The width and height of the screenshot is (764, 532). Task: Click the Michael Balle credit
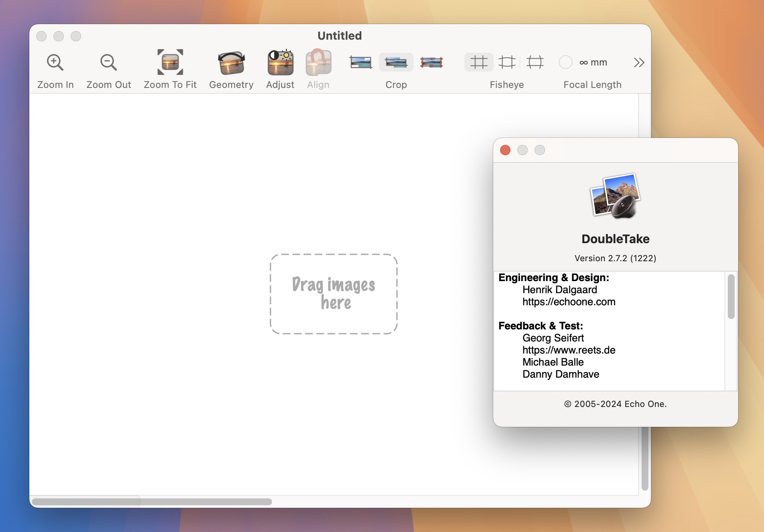pyautogui.click(x=553, y=362)
